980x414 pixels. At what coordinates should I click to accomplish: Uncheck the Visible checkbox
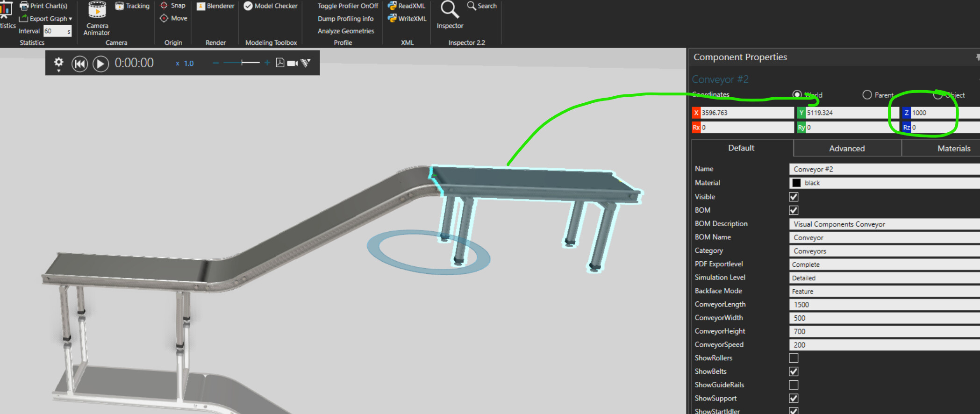794,197
